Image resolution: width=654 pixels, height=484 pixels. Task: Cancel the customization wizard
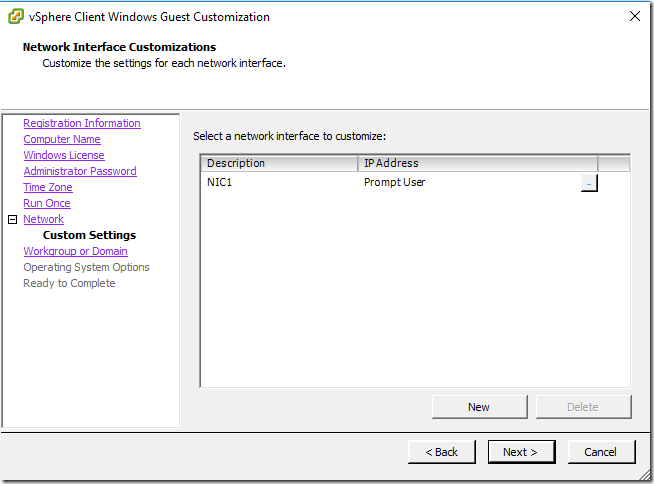[x=601, y=452]
